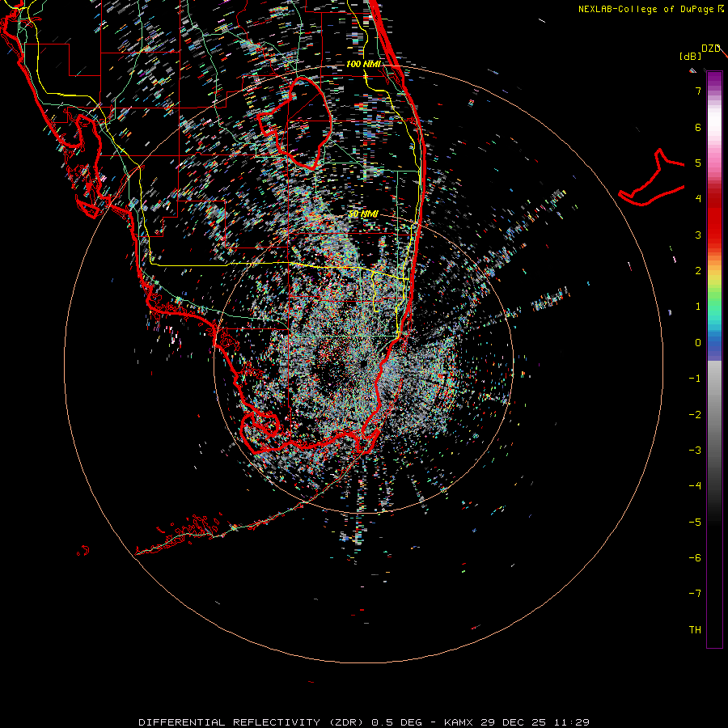Viewport: 728px width, 728px height.
Task: Click the TH label on scale
Action: (x=695, y=630)
